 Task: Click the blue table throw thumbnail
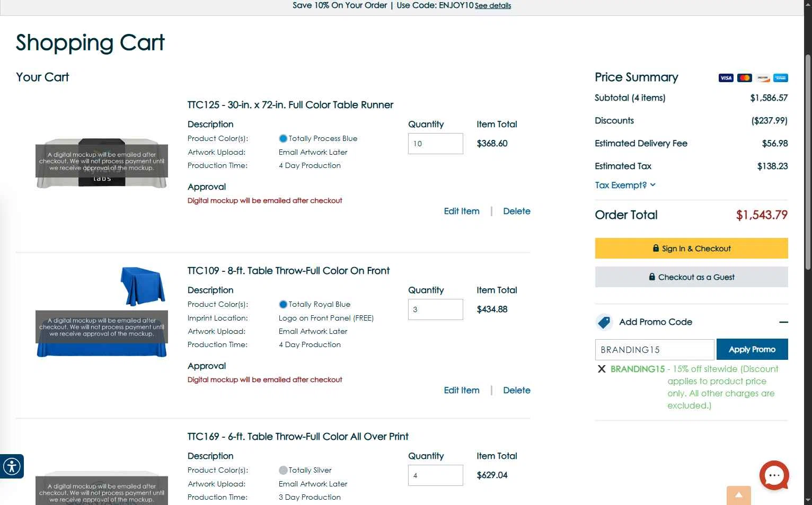[143, 286]
